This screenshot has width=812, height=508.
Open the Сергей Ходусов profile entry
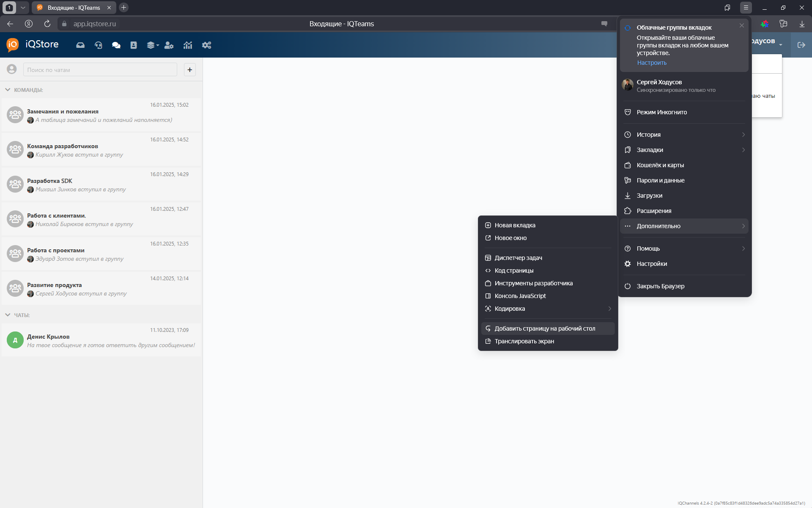point(684,86)
